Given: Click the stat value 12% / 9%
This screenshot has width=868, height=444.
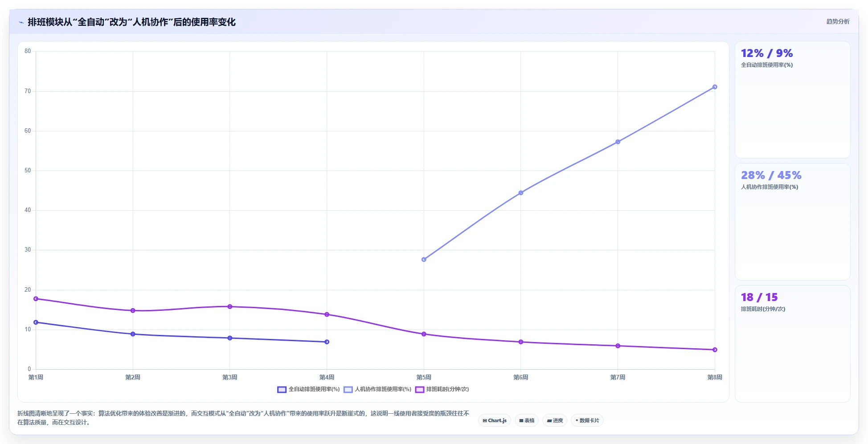Looking at the screenshot, I should pyautogui.click(x=767, y=53).
